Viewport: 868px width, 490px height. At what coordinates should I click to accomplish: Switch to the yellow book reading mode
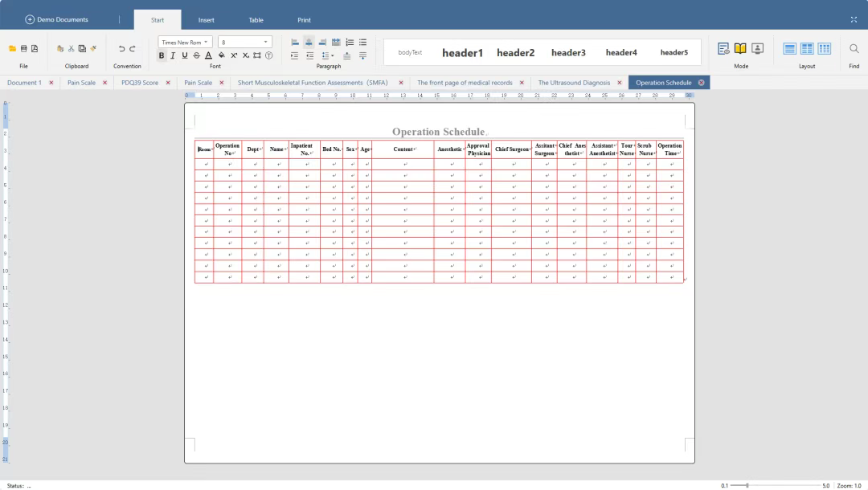coord(740,49)
